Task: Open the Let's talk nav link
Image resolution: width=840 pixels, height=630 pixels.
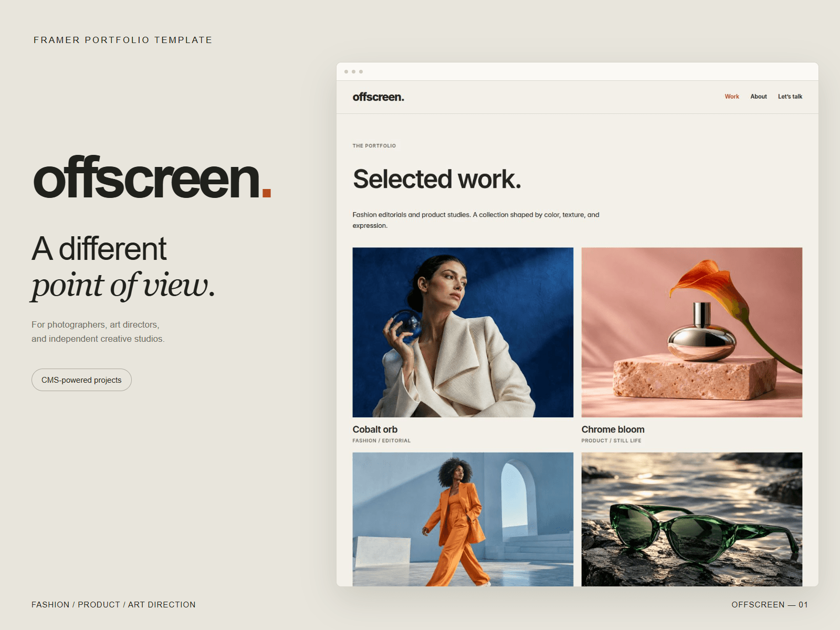Action: [790, 97]
